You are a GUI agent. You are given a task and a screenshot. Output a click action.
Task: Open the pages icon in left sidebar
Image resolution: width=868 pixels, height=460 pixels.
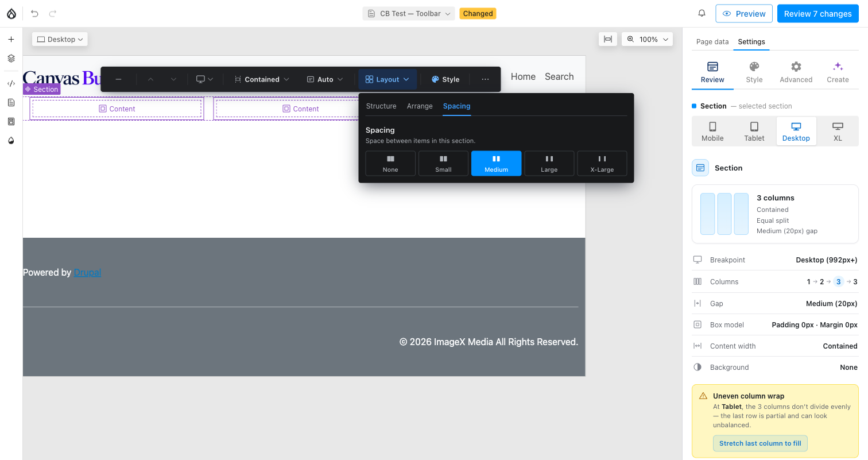click(11, 102)
